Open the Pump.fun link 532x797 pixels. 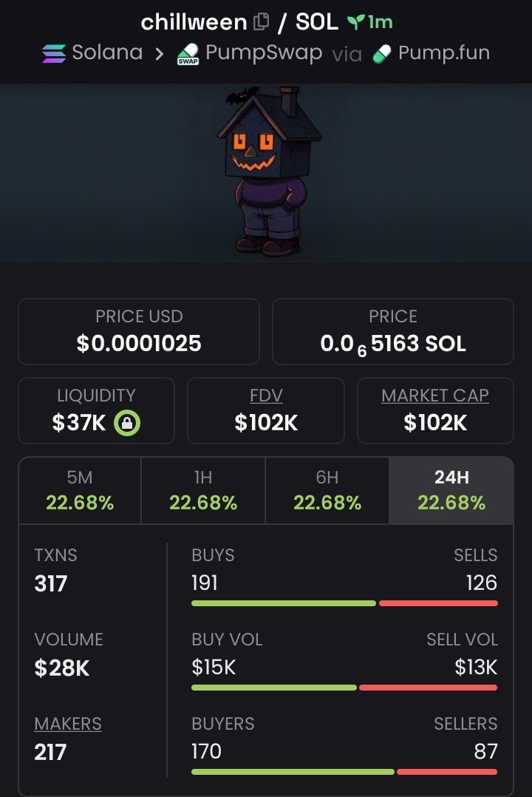(x=443, y=53)
